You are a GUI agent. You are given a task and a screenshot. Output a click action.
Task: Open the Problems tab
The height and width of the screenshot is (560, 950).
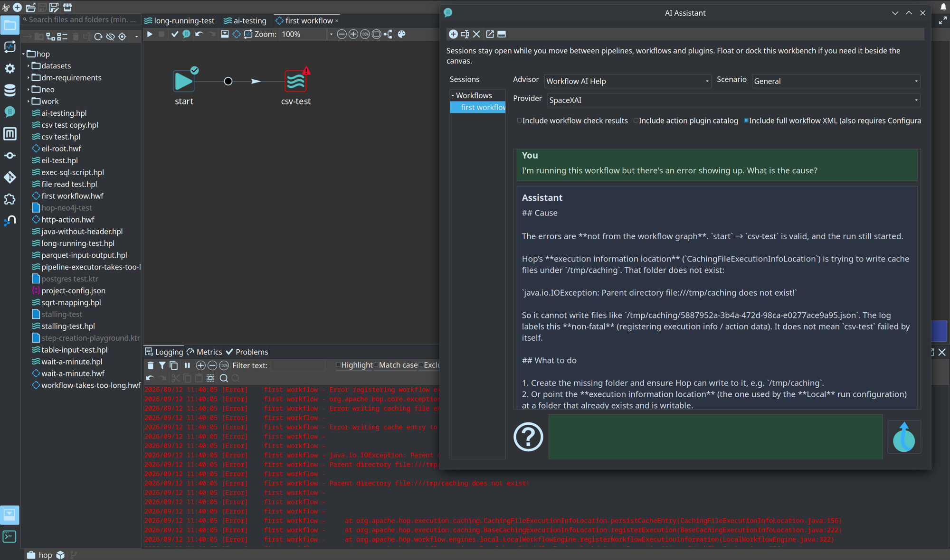coord(247,352)
